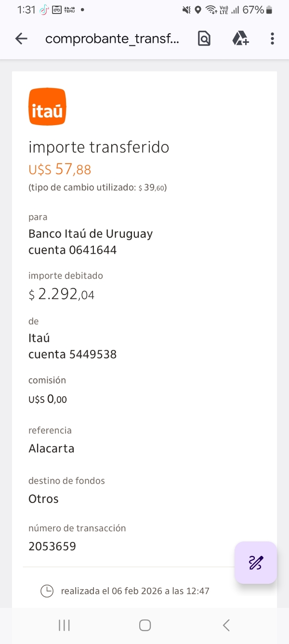Tap the comprobante_transf file title
289x644 pixels.
pos(112,39)
